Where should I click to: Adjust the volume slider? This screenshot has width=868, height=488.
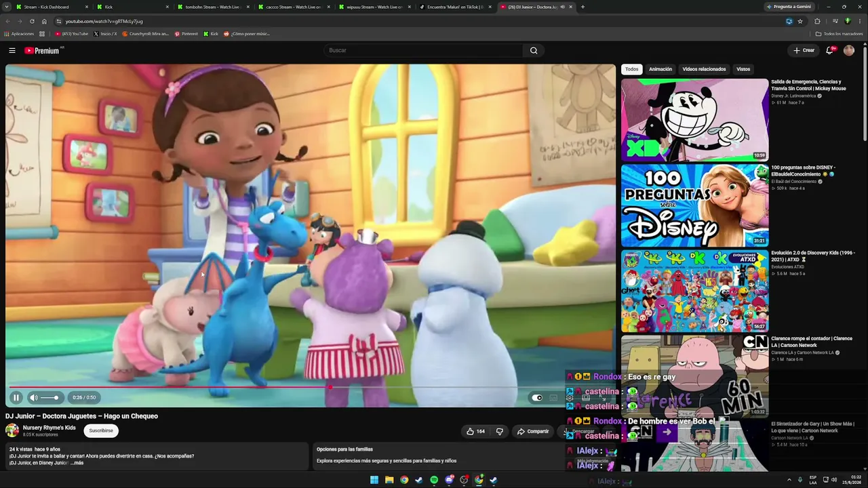50,398
